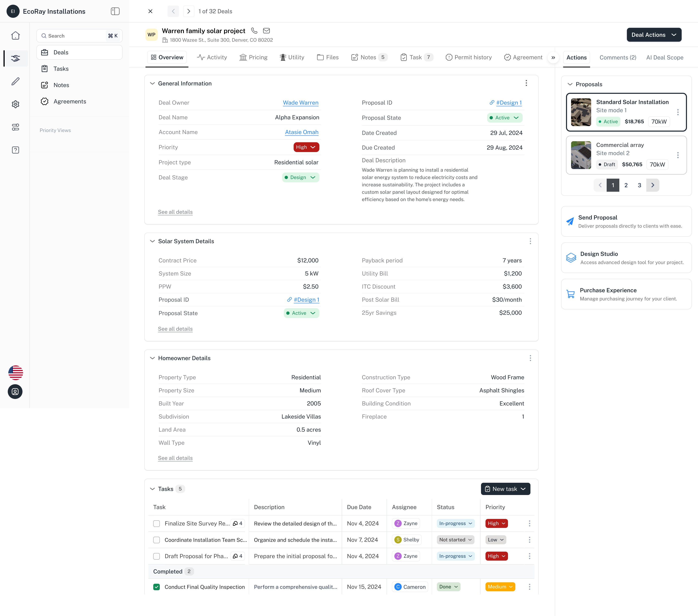Collapse the Proposals panel
This screenshot has height=616, width=698.
pyautogui.click(x=570, y=84)
